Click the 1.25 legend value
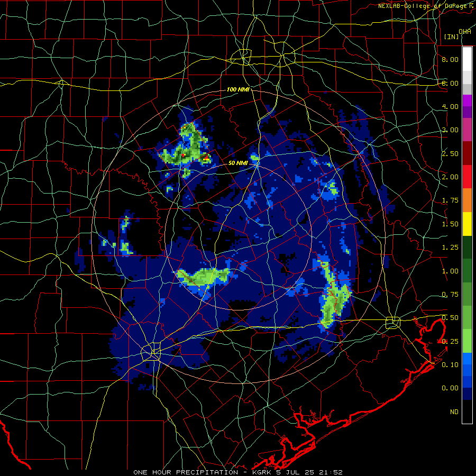 450,248
